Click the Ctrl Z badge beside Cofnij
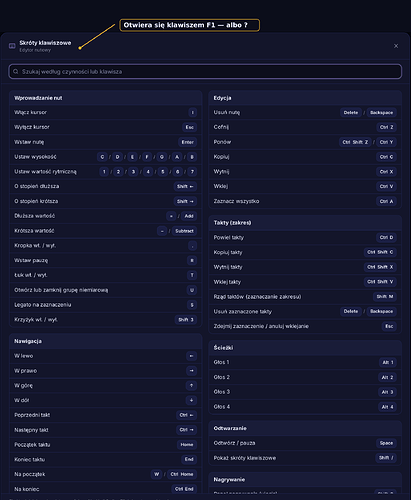Screen dimensions: 411x500 (386, 127)
